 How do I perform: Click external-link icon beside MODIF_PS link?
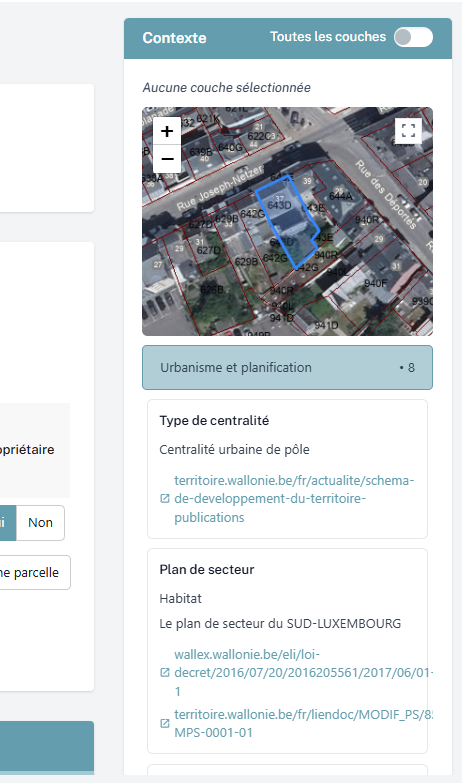pos(165,723)
